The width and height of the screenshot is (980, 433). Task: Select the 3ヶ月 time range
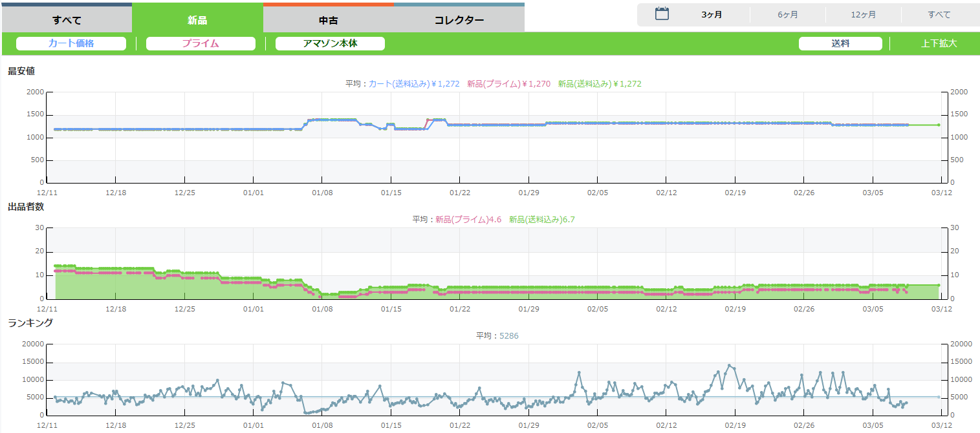[x=712, y=15]
